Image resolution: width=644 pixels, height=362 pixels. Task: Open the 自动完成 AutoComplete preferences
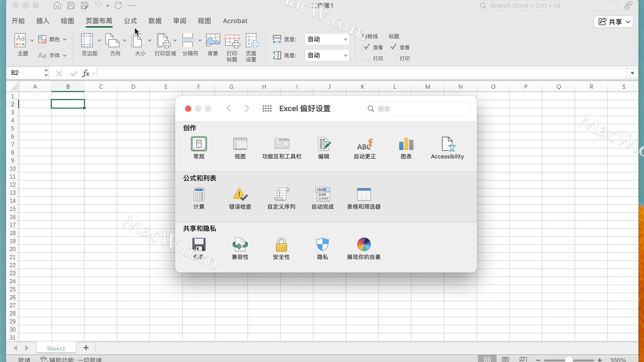click(323, 198)
